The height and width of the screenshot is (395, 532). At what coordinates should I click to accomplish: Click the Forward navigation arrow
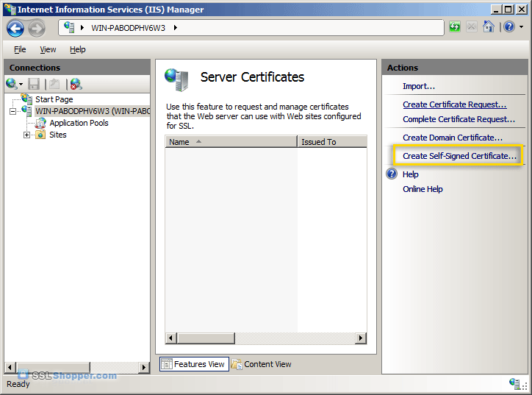pyautogui.click(x=36, y=28)
